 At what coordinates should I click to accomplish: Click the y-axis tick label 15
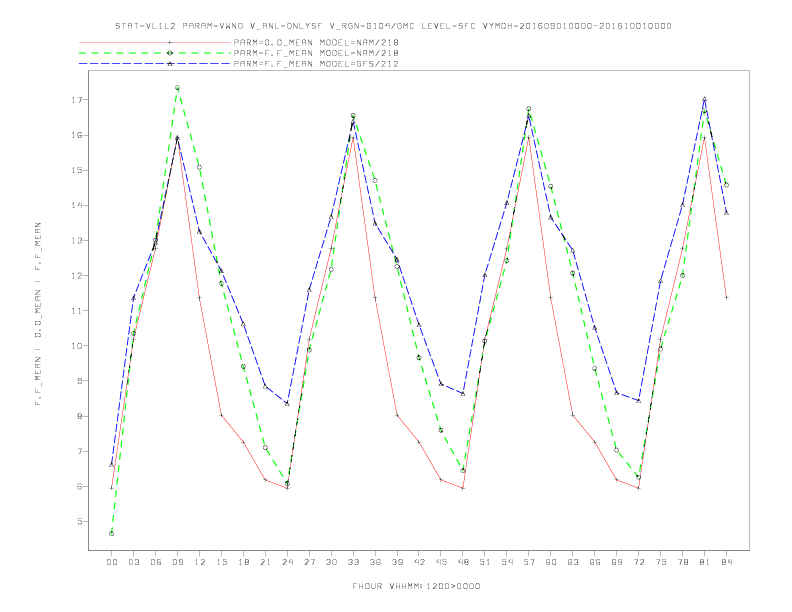pos(76,170)
